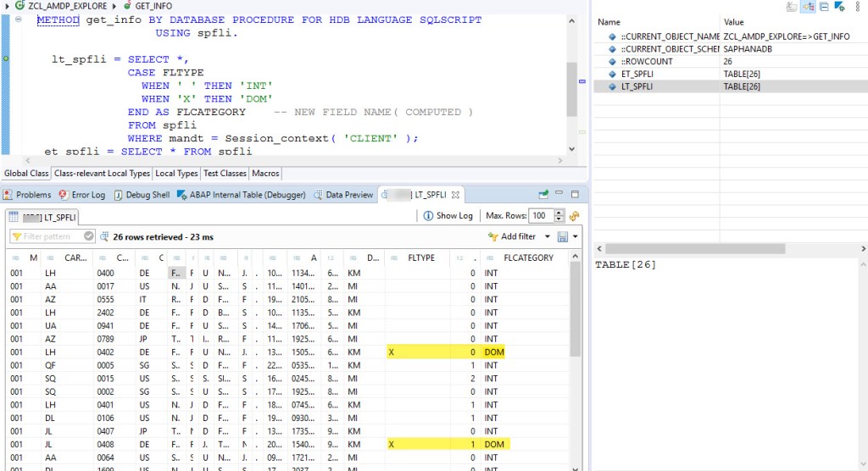
Task: Click breadcrumb arrow between ZCL_AMDP_EXPLORE and GET_INFO
Action: click(x=114, y=6)
